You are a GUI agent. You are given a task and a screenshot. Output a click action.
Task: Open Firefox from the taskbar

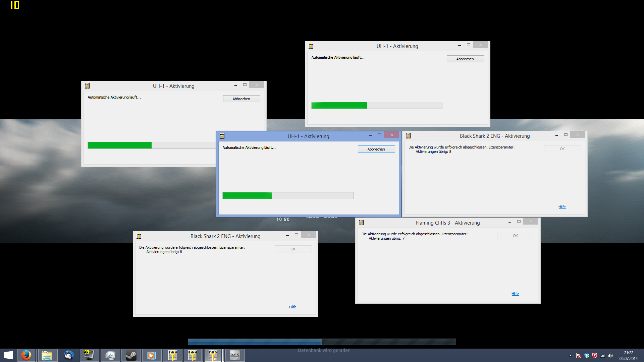coord(26,355)
